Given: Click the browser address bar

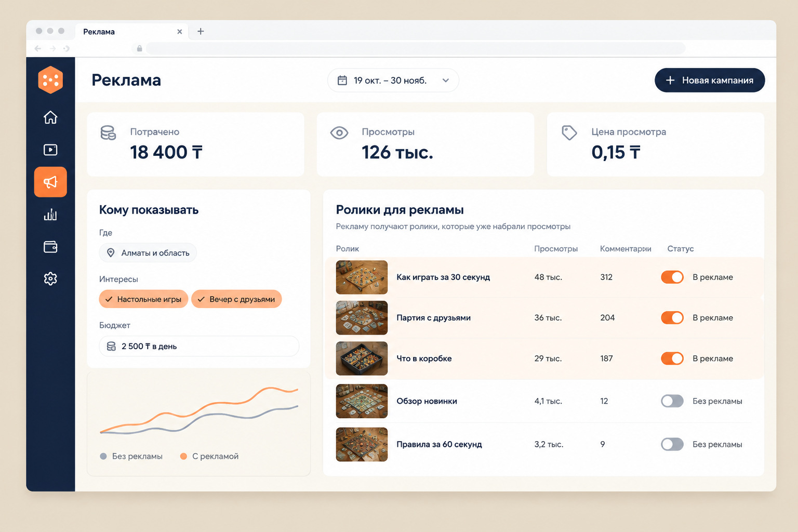Looking at the screenshot, I should click(x=416, y=48).
